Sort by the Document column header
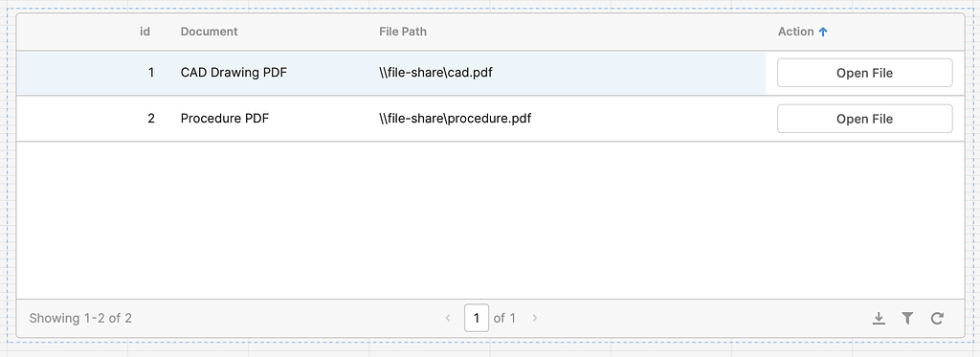The width and height of the screenshot is (980, 357). (210, 32)
